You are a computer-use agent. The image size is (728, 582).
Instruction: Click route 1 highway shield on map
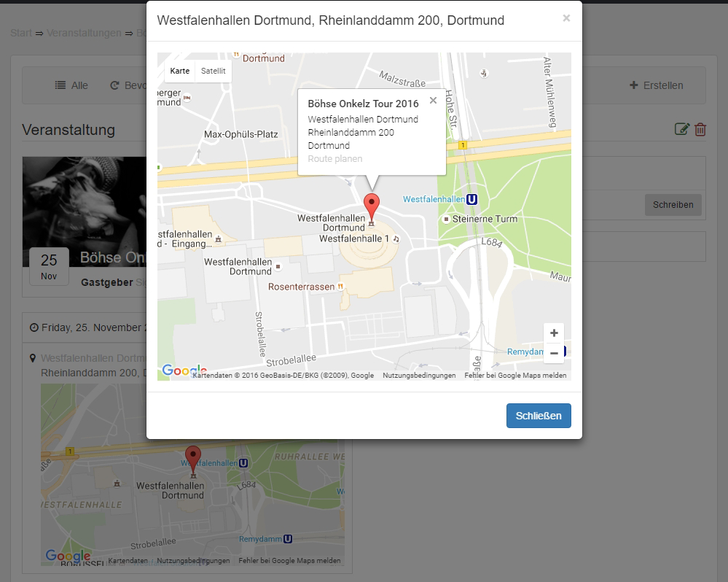pos(463,145)
